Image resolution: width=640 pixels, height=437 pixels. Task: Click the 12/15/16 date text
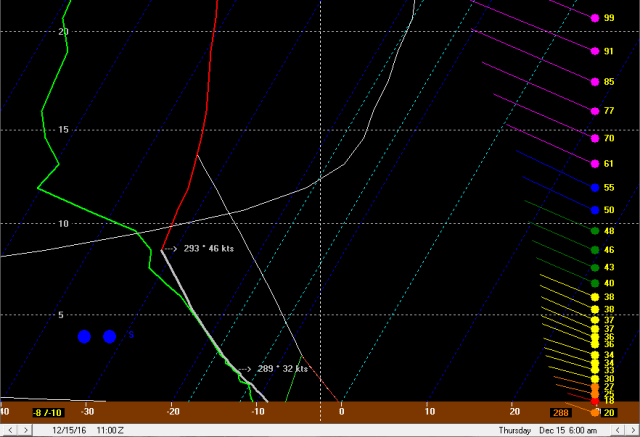coord(69,430)
